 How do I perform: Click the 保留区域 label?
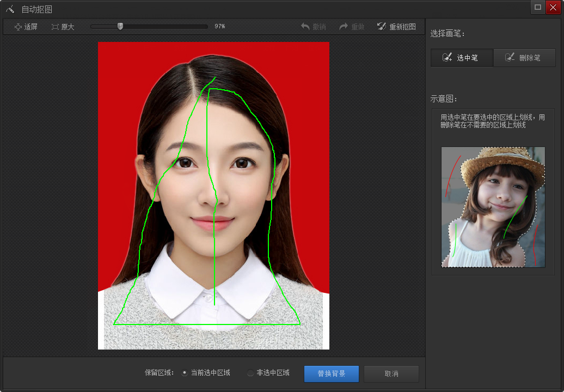tap(159, 373)
